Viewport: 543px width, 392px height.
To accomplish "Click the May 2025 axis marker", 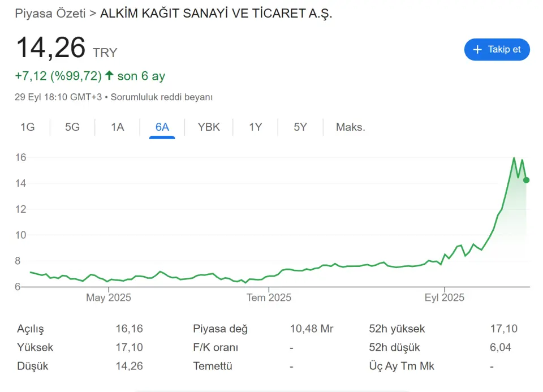I will [109, 298].
